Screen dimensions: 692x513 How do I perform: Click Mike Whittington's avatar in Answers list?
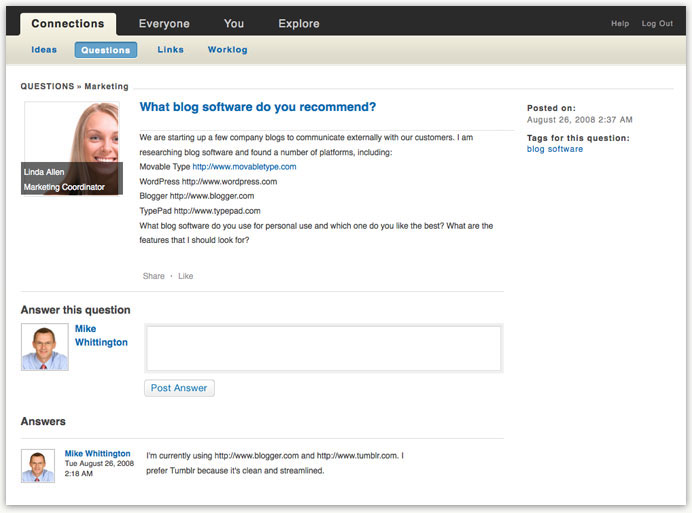pyautogui.click(x=38, y=466)
